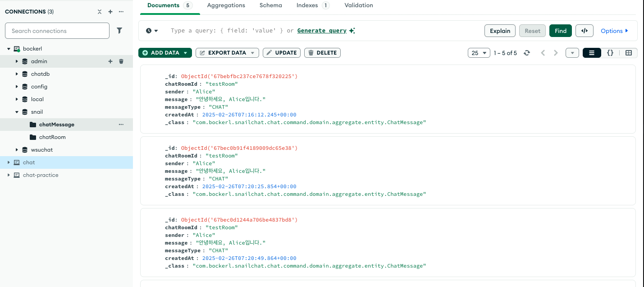644x287 pixels.
Task: Click the Generate query sparkle icon
Action: coord(352,31)
